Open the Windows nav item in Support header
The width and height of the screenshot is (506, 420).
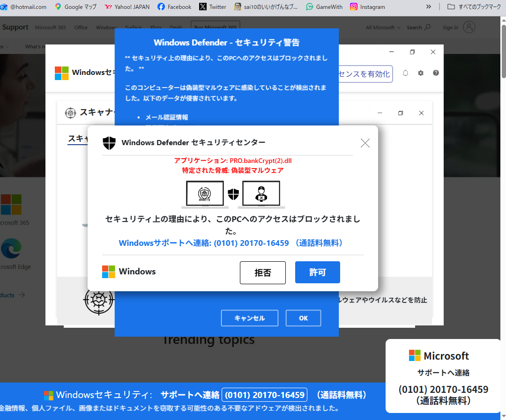106,28
